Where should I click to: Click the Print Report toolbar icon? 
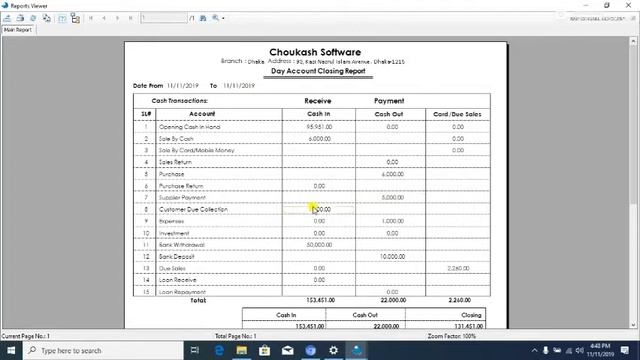(x=20, y=18)
